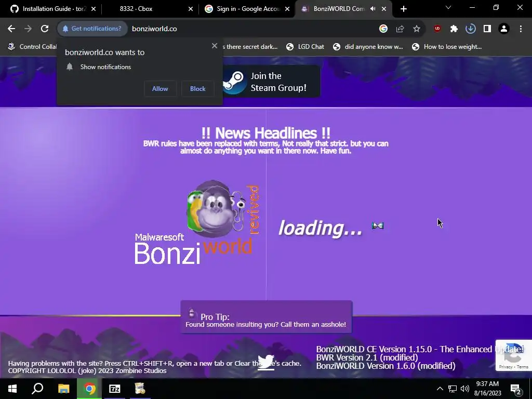Open the How to lose weight bookmark
532x399 pixels.
(x=447, y=47)
